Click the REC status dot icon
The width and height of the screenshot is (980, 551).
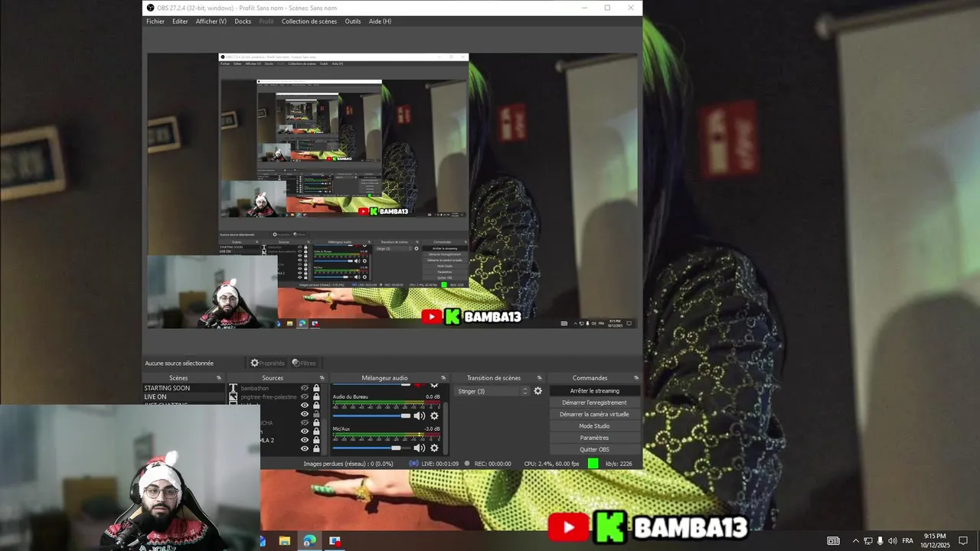pos(468,464)
